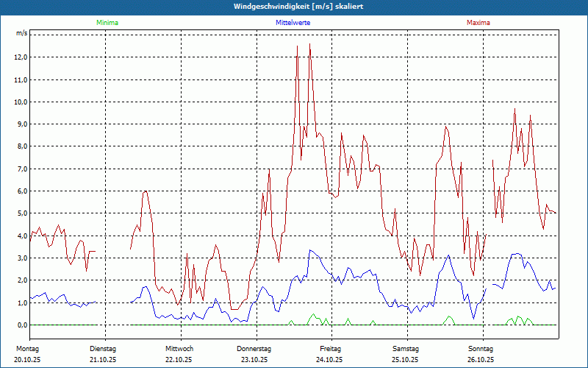Click the m/s unit label
The height and width of the screenshot is (368, 588).
21,34
